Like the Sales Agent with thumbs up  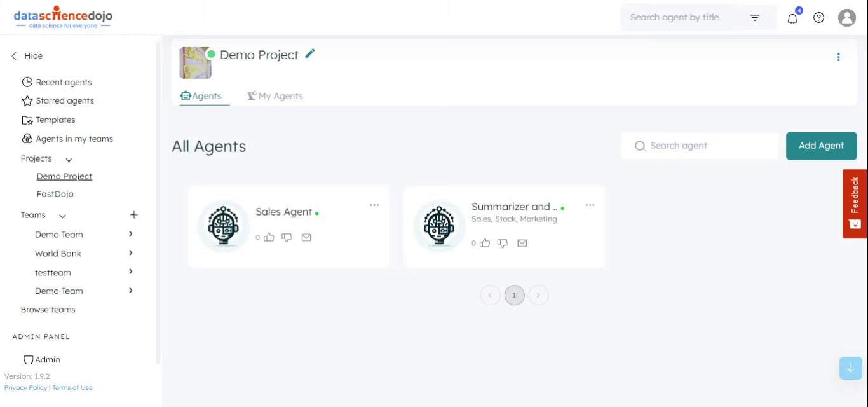coord(269,237)
